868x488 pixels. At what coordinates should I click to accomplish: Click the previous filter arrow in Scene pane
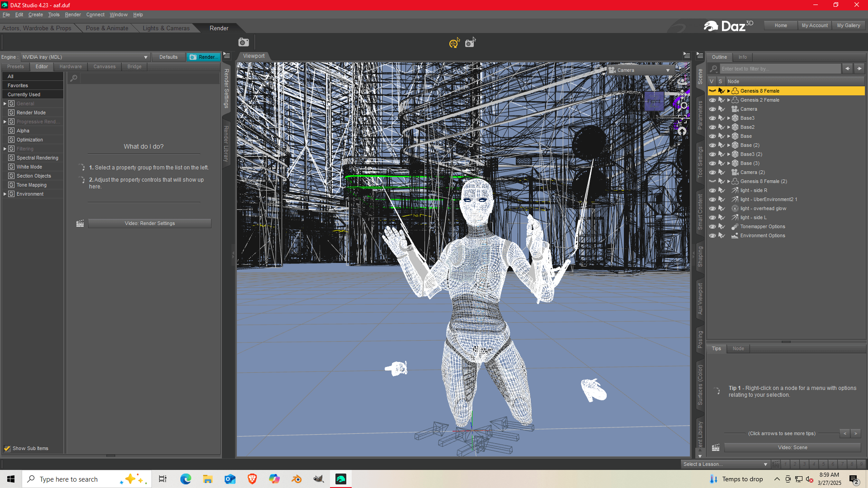[x=848, y=69]
